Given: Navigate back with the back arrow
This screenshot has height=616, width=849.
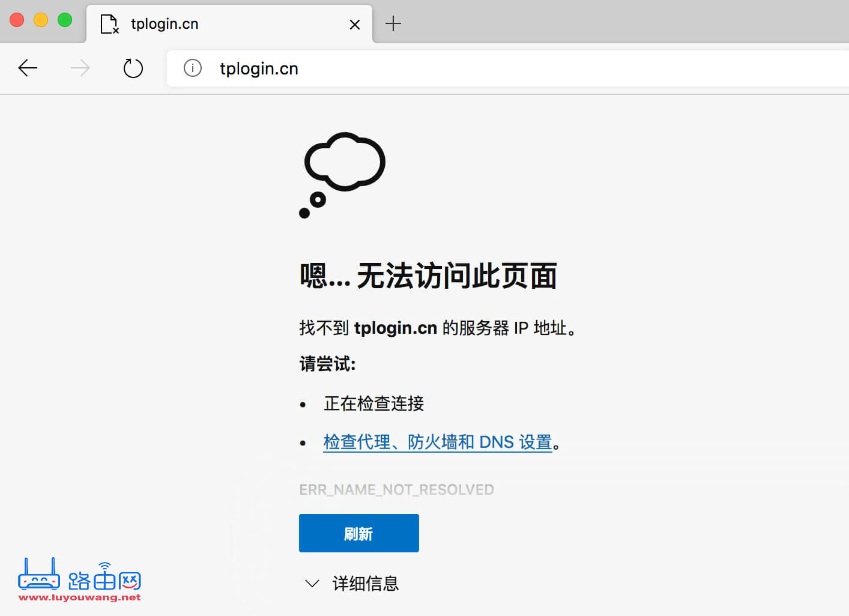Looking at the screenshot, I should pyautogui.click(x=28, y=68).
